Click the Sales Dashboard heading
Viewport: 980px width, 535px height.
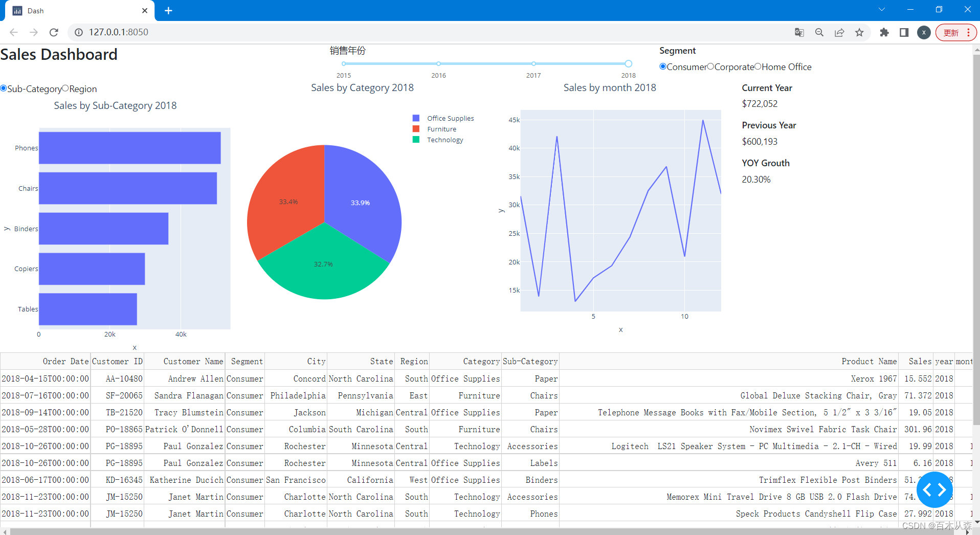click(x=59, y=54)
